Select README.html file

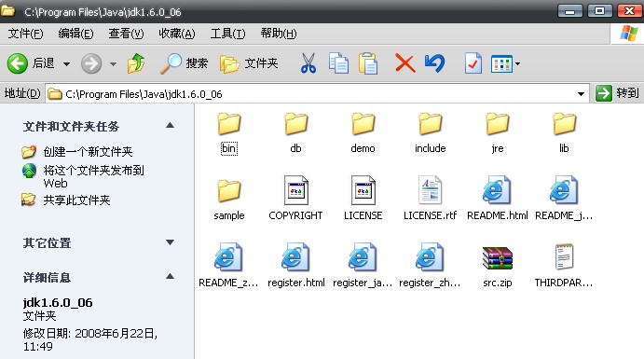coord(498,199)
